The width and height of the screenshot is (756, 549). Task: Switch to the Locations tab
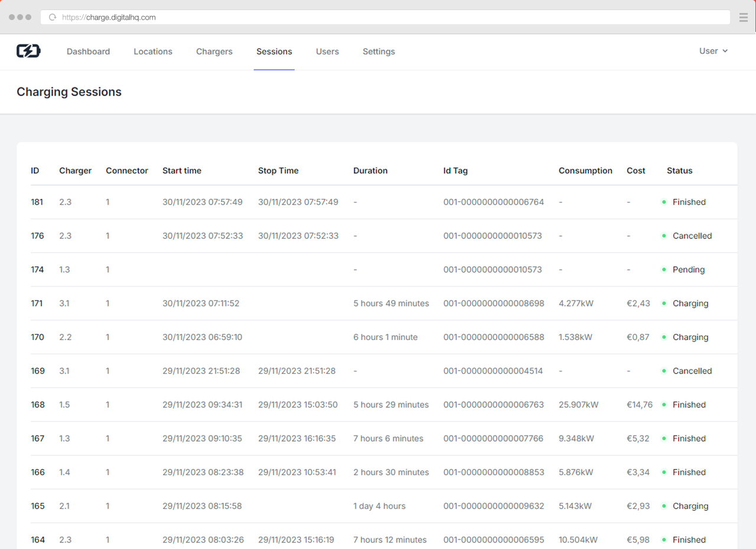point(153,52)
